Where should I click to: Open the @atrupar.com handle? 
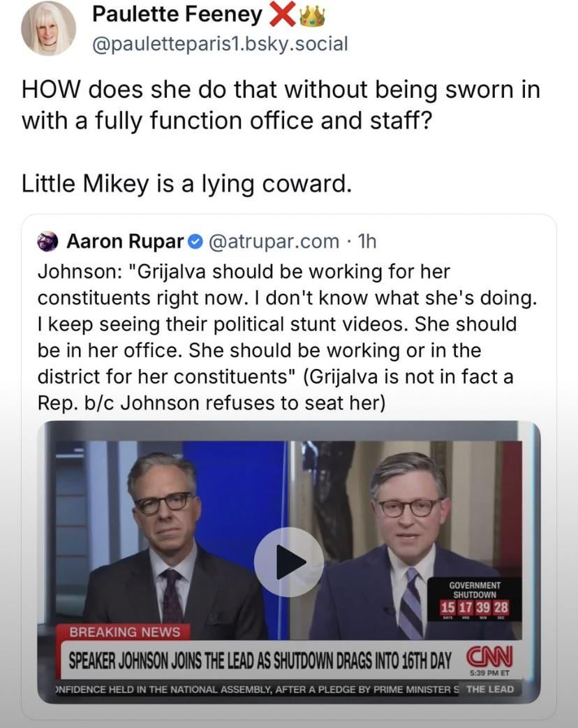point(274,242)
